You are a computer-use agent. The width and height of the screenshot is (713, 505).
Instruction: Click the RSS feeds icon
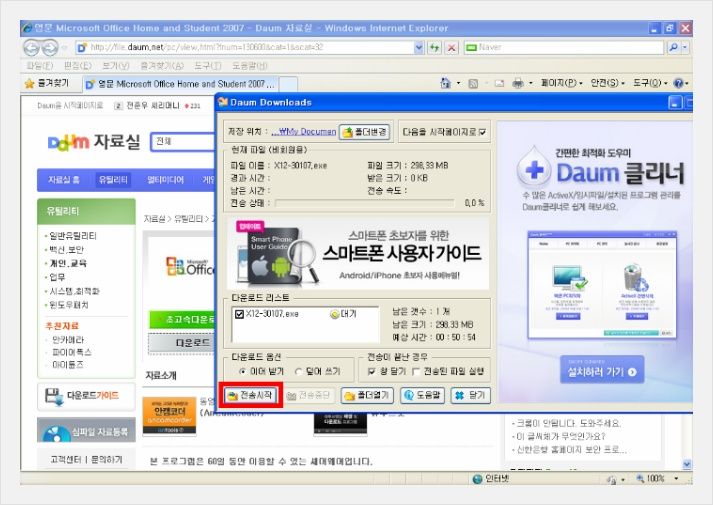point(473,83)
